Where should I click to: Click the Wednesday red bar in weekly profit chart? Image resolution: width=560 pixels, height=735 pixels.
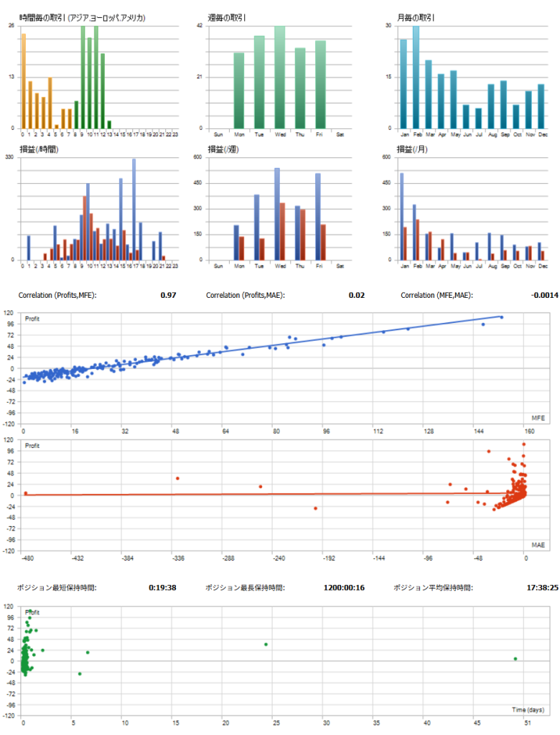coord(282,231)
